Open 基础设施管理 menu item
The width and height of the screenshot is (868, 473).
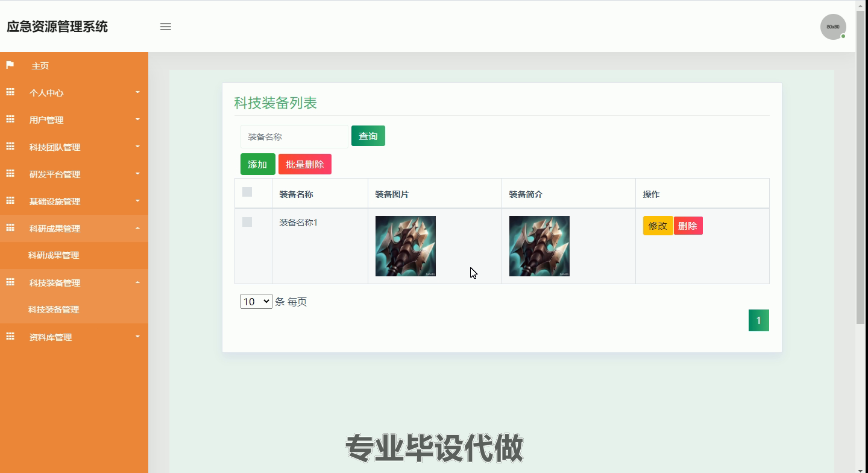[x=55, y=202]
